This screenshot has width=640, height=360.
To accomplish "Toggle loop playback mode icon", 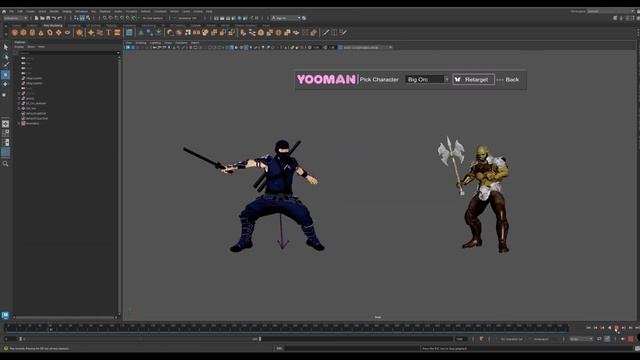I will [x=599, y=339].
